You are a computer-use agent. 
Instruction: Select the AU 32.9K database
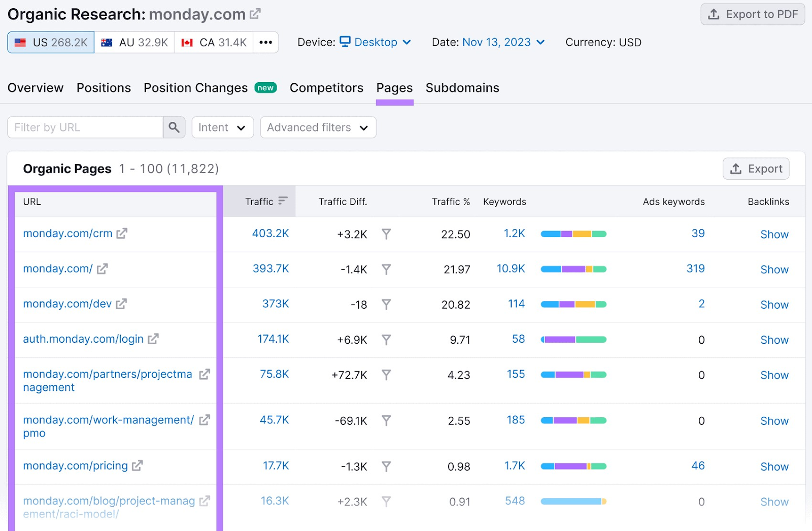pyautogui.click(x=134, y=42)
